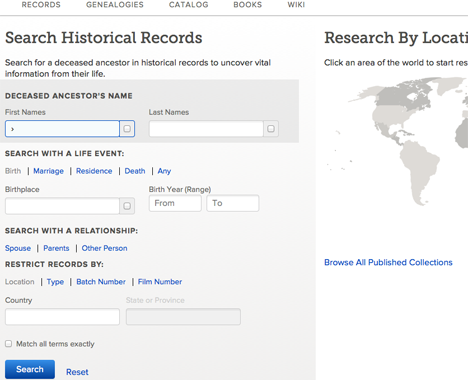Click the Birth Year From field

point(175,203)
